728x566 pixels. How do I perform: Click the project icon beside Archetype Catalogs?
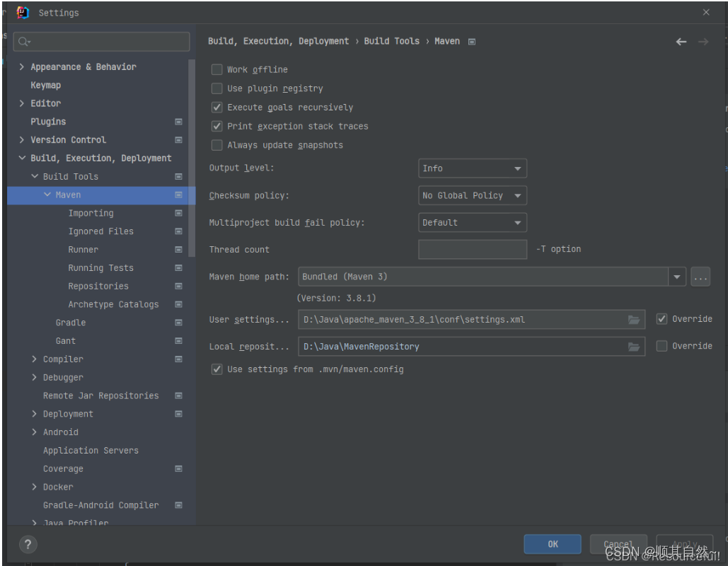coord(178,304)
